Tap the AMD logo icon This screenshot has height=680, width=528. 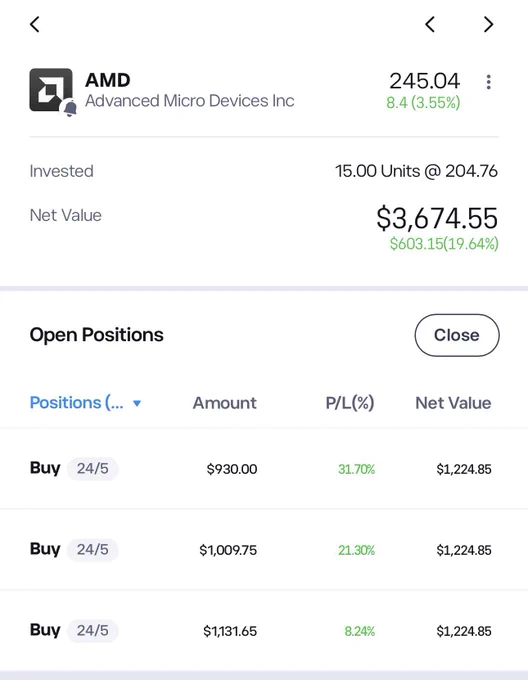(51, 90)
